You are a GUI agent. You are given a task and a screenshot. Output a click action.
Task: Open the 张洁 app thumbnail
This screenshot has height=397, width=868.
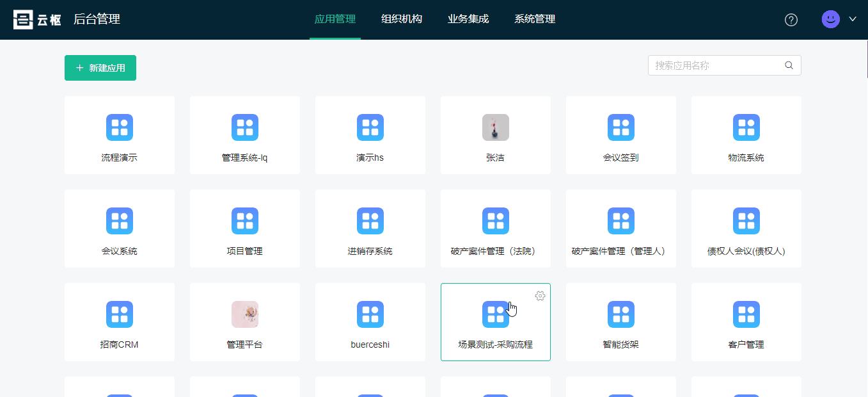496,127
